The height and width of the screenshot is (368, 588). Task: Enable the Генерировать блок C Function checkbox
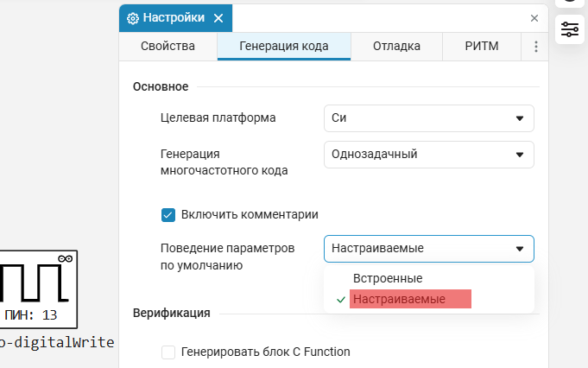[168, 352]
